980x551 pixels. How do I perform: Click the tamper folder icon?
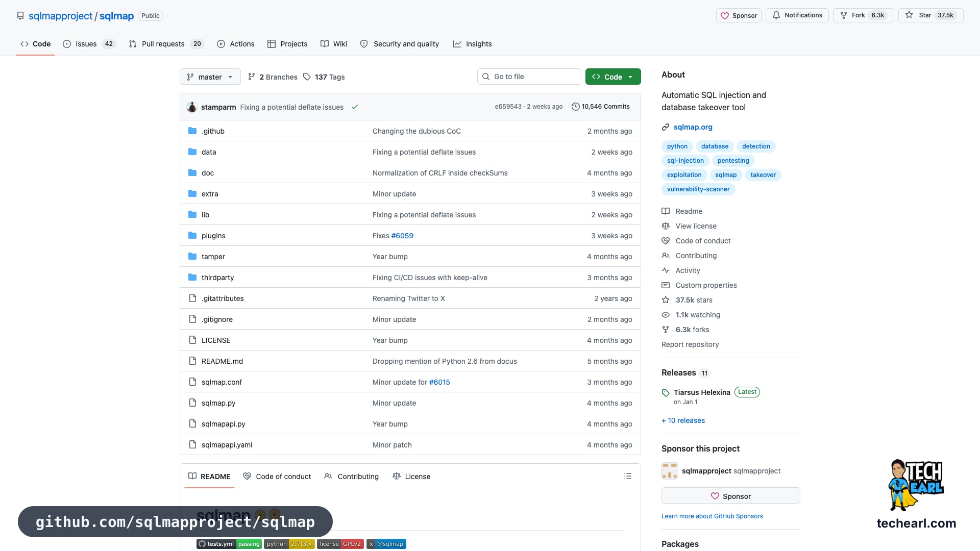(x=192, y=257)
